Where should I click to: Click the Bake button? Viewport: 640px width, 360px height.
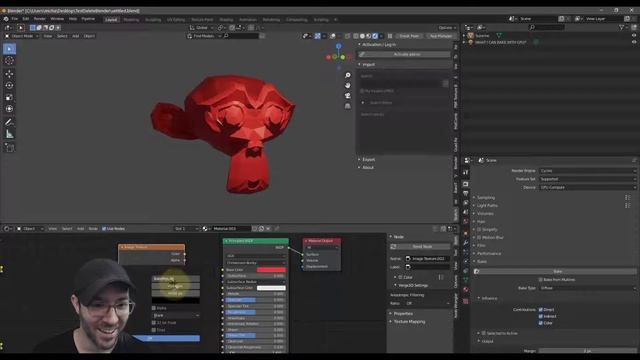click(x=558, y=271)
